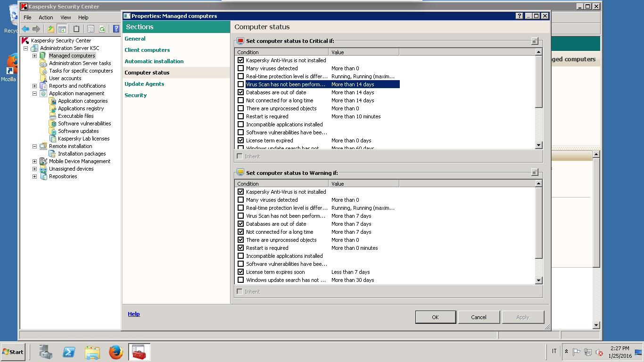Open Server Manager from the taskbar

click(46, 352)
